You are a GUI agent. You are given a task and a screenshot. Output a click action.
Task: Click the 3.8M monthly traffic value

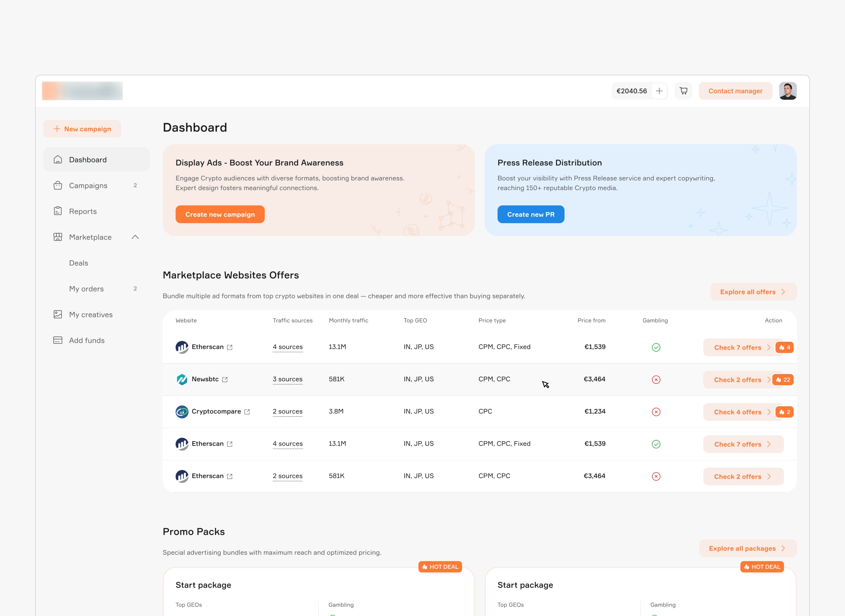(336, 411)
